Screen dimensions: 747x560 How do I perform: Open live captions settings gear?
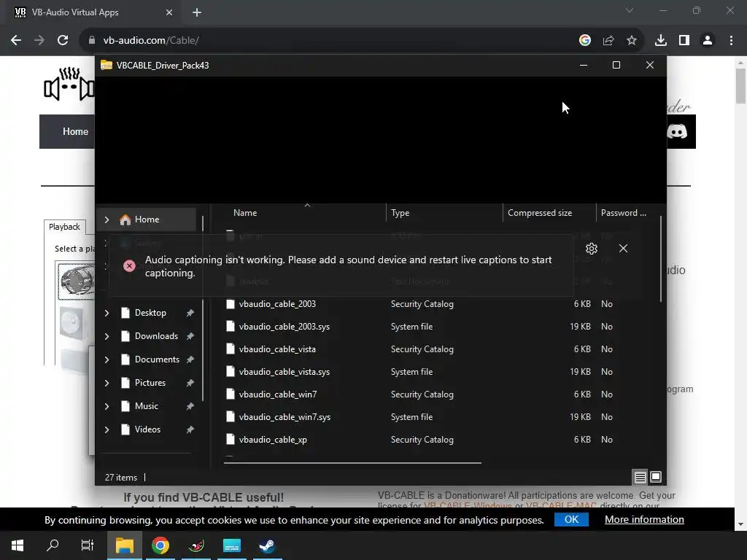(x=591, y=249)
